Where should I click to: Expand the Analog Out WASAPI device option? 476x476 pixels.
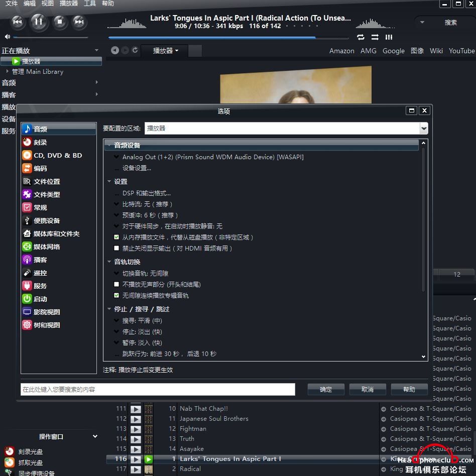pos(116,157)
